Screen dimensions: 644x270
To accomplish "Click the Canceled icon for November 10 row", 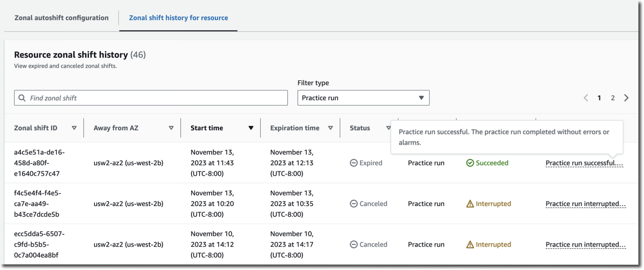I will (x=353, y=245).
